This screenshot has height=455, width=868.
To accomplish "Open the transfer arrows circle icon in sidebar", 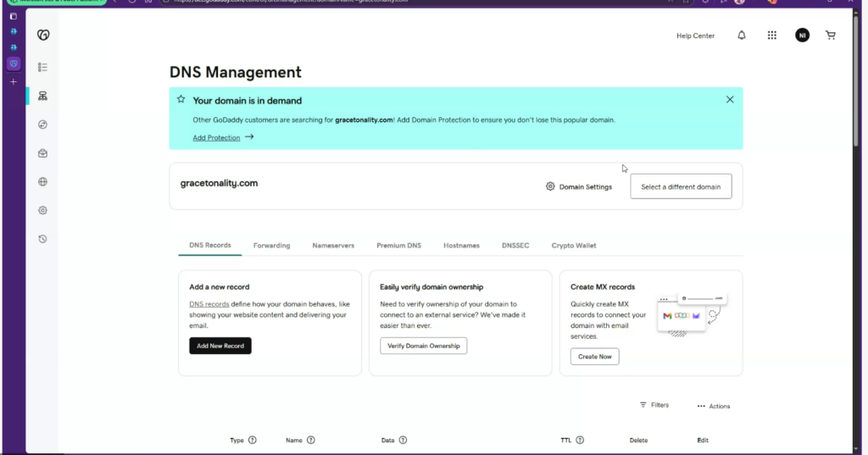I will pyautogui.click(x=42, y=125).
